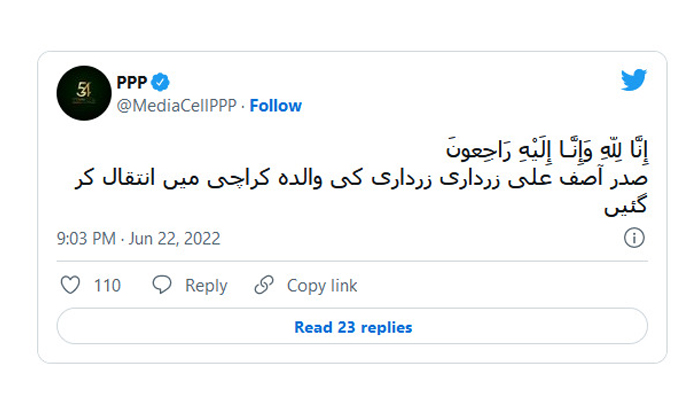This screenshot has height=400, width=700.
Task: Click the Copy link text label
Action: point(322,286)
